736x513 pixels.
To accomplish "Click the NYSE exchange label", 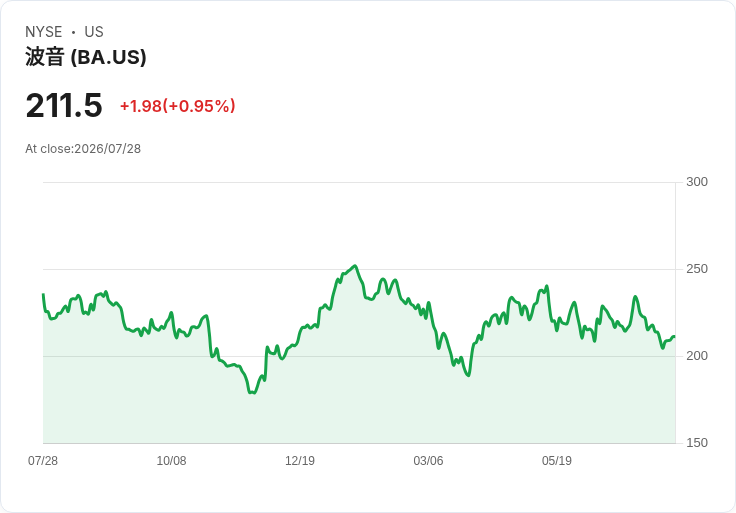I will (44, 32).
